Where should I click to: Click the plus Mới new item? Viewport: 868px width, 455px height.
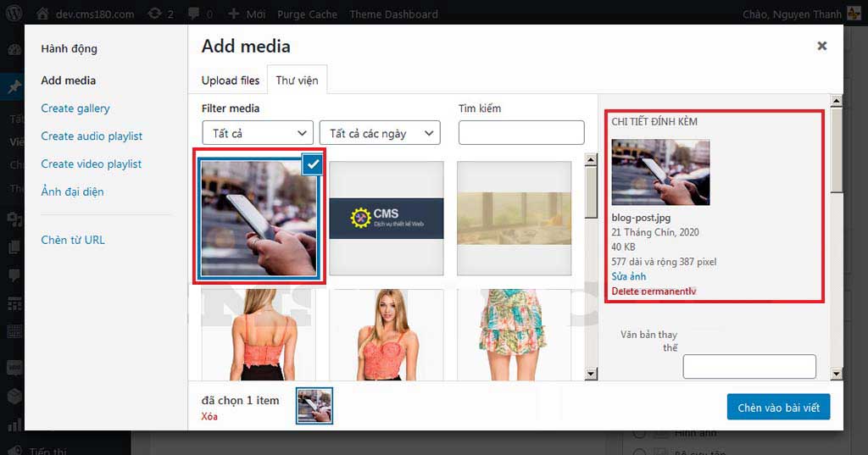click(x=247, y=14)
